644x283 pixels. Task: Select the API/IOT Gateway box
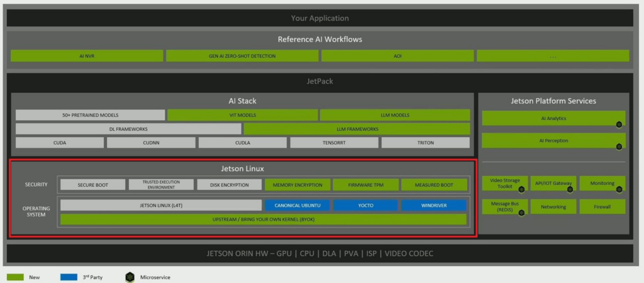[x=553, y=183]
